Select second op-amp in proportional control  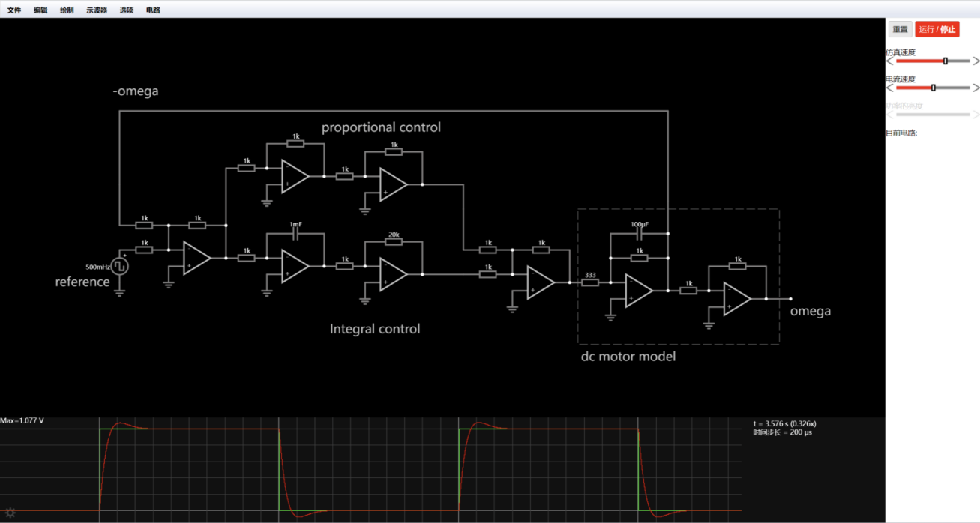point(393,184)
